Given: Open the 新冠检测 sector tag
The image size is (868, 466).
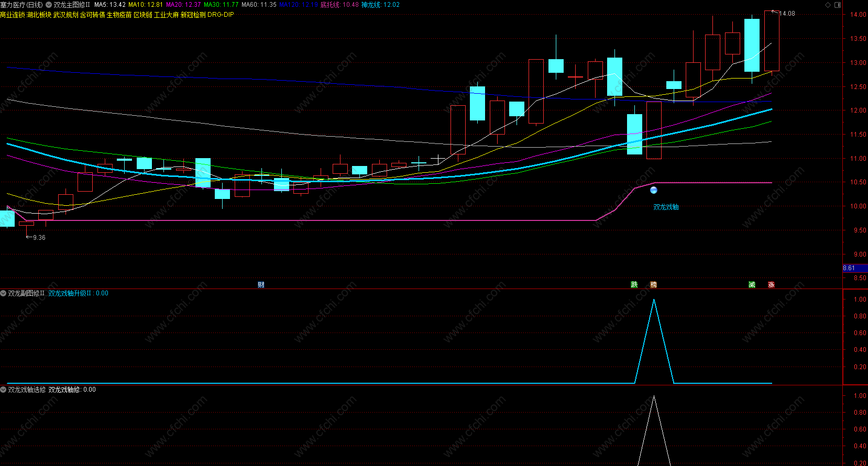Looking at the screenshot, I should 193,15.
